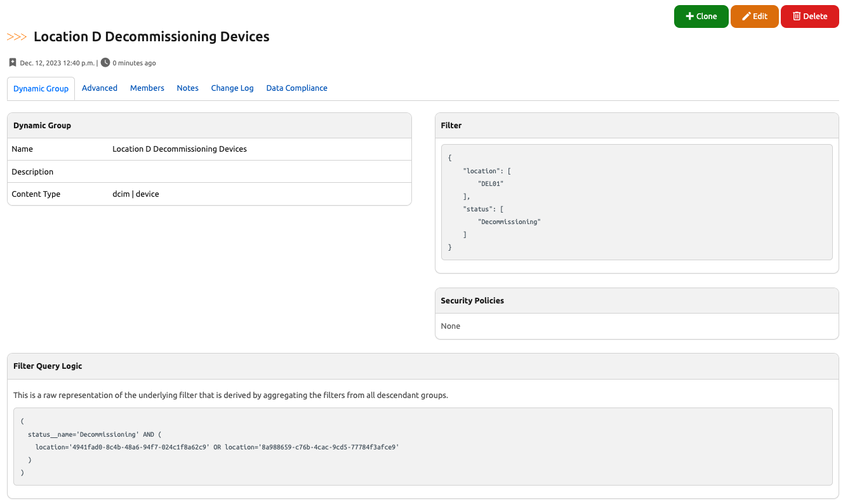Click the bookmark icon beside creation date
The image size is (843, 504).
pos(13,63)
